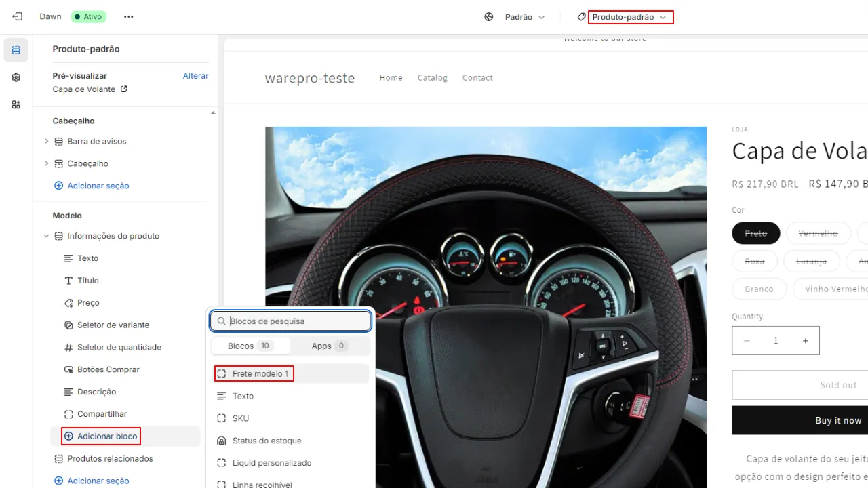Increase quantity with plus button
Image resolution: width=868 pixels, height=488 pixels.
806,341
